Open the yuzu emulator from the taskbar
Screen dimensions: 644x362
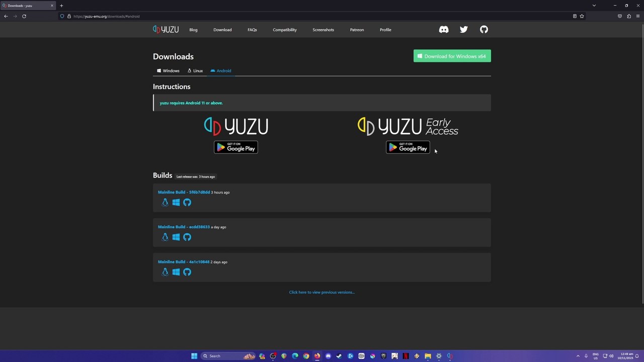[x=450, y=356]
